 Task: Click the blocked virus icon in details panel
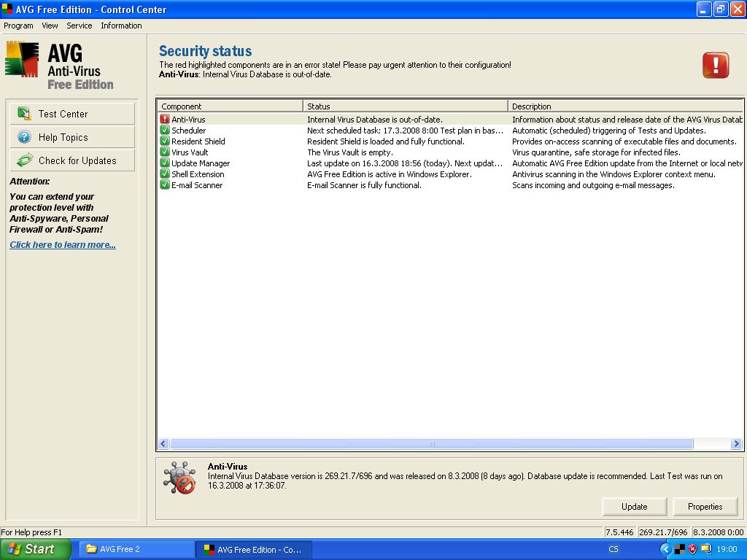coord(179,478)
